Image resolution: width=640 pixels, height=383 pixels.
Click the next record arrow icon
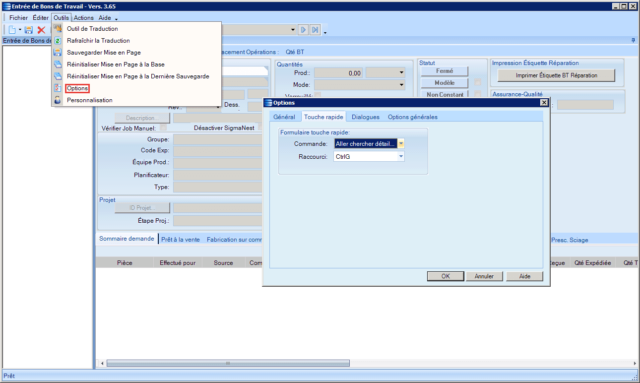click(x=303, y=30)
